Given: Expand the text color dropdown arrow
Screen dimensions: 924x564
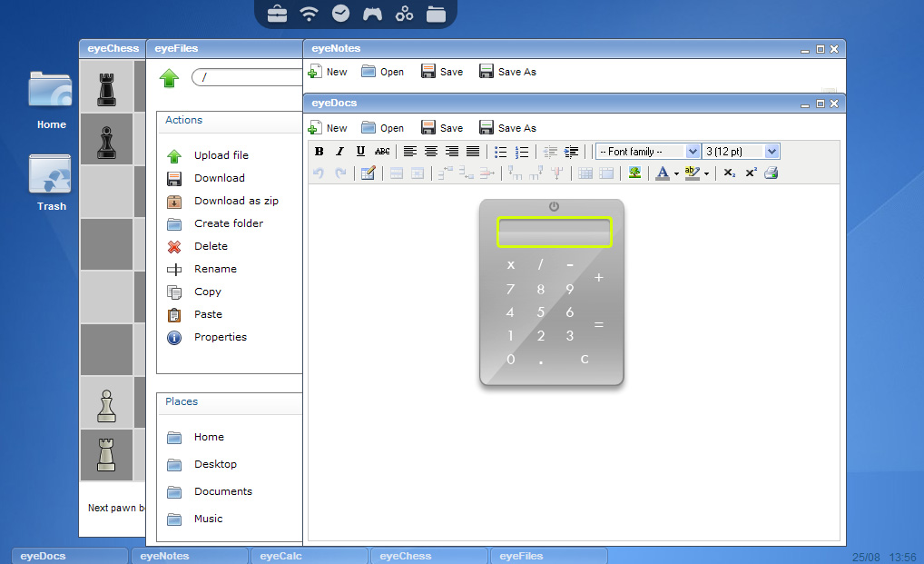Looking at the screenshot, I should pyautogui.click(x=676, y=173).
